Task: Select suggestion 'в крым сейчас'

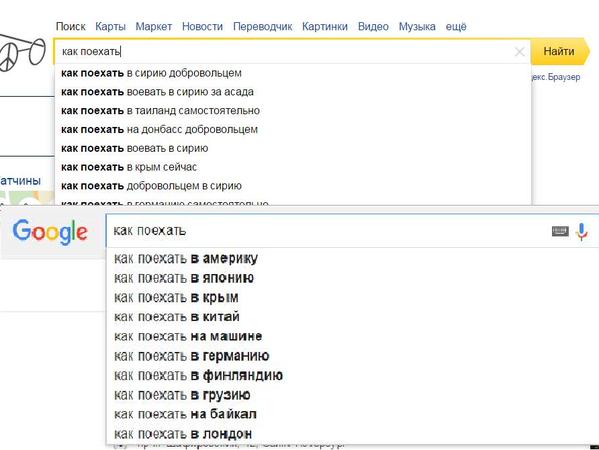Action: coord(293,167)
